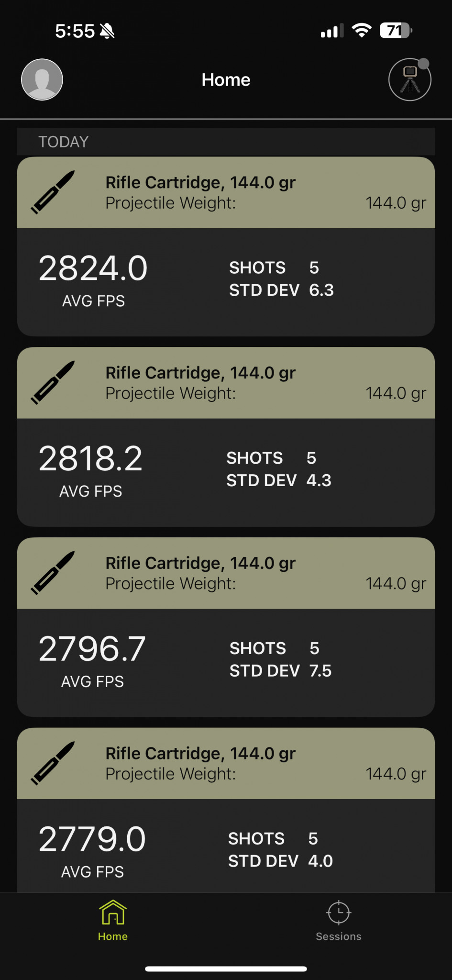The image size is (452, 980).
Task: Tap the Sessions crosshair clock icon
Action: click(x=339, y=913)
